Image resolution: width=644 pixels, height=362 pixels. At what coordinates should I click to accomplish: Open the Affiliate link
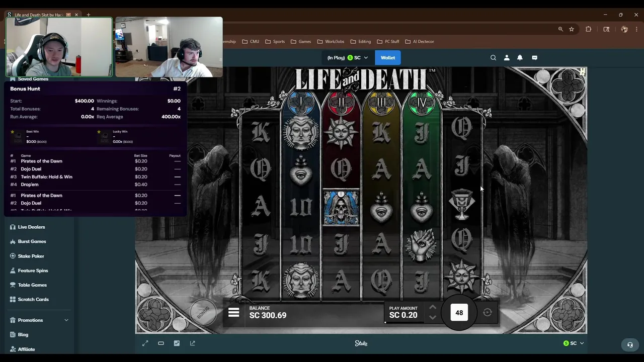tap(27, 349)
